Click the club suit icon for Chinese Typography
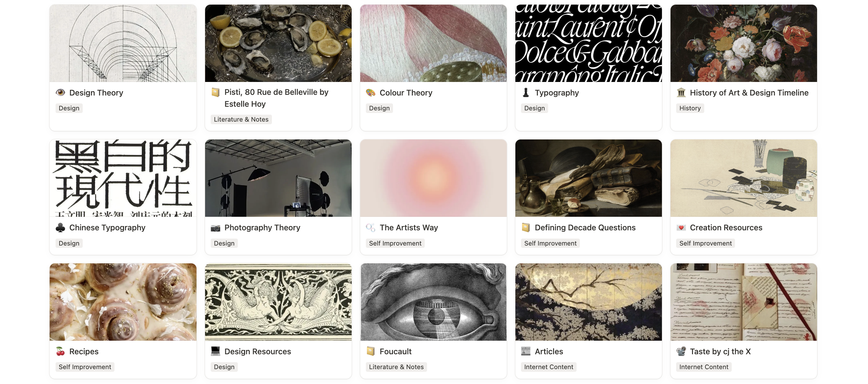Screen dimensions: 868x384 pyautogui.click(x=60, y=227)
